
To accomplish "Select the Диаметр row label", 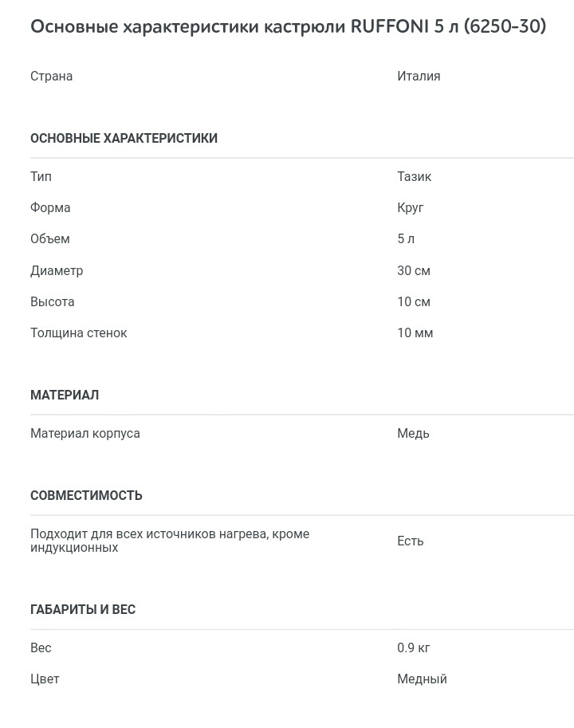I will tap(57, 270).
